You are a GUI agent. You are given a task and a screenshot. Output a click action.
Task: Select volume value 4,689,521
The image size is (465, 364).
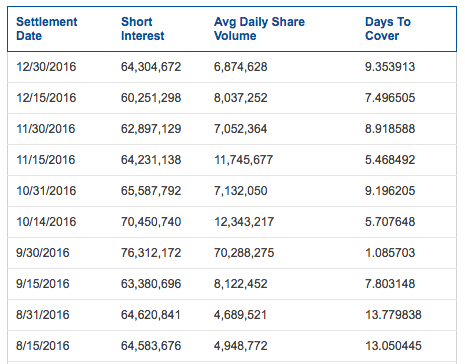click(240, 315)
